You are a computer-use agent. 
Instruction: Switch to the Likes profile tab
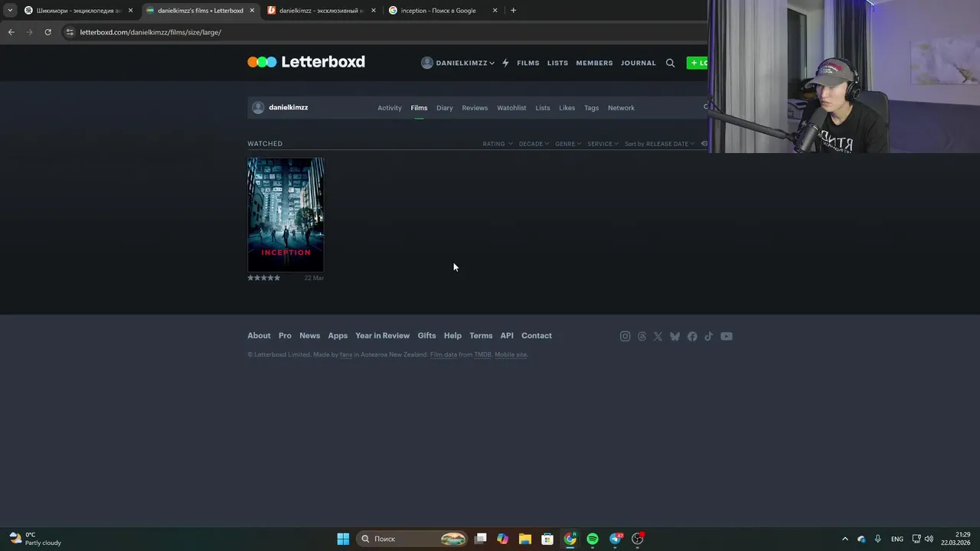(567, 108)
